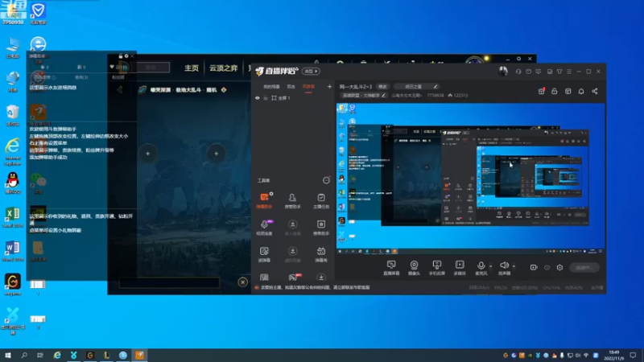This screenshot has width=644, height=362.
Task: Open the 云顶之弈 tab in game client
Action: pos(224,68)
